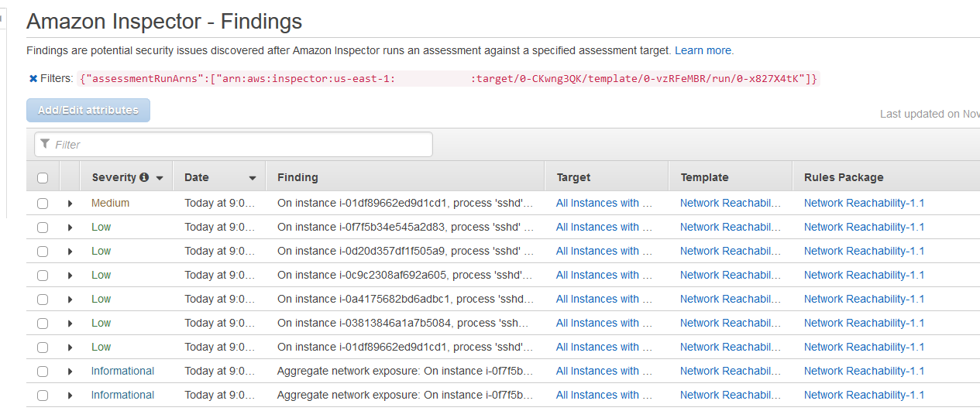Open the Target link in the Medium severity row

pos(603,203)
